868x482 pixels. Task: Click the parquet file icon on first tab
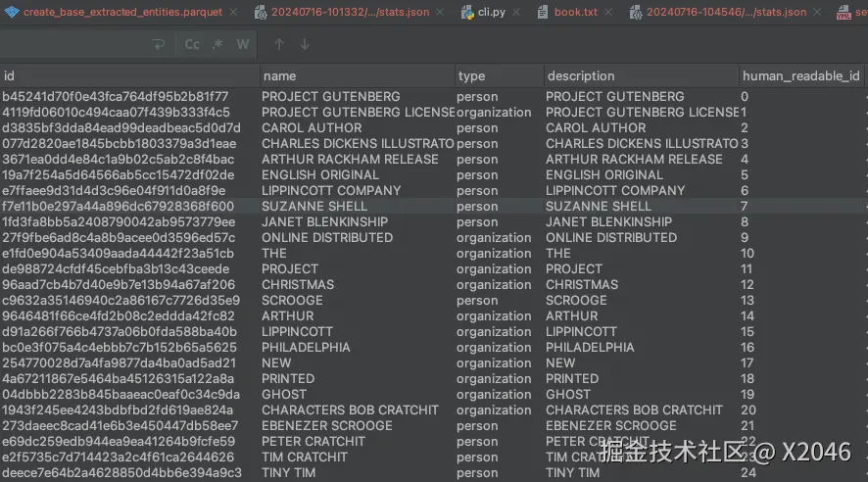[12, 12]
